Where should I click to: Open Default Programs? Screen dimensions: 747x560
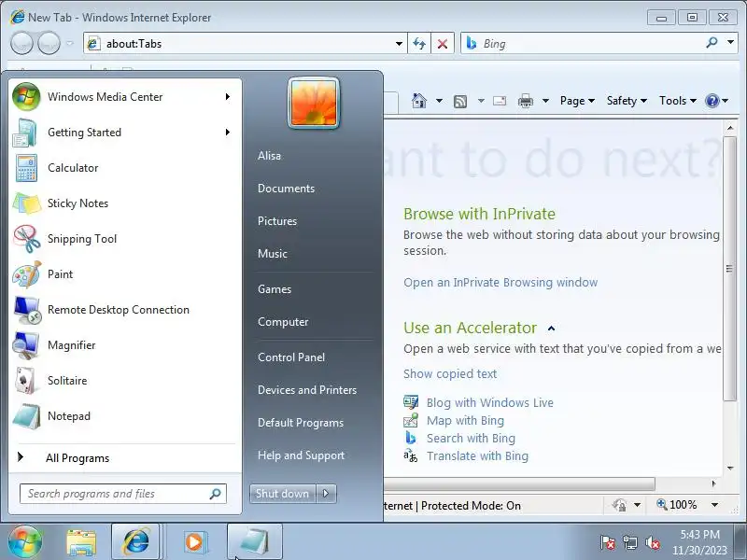pos(300,423)
